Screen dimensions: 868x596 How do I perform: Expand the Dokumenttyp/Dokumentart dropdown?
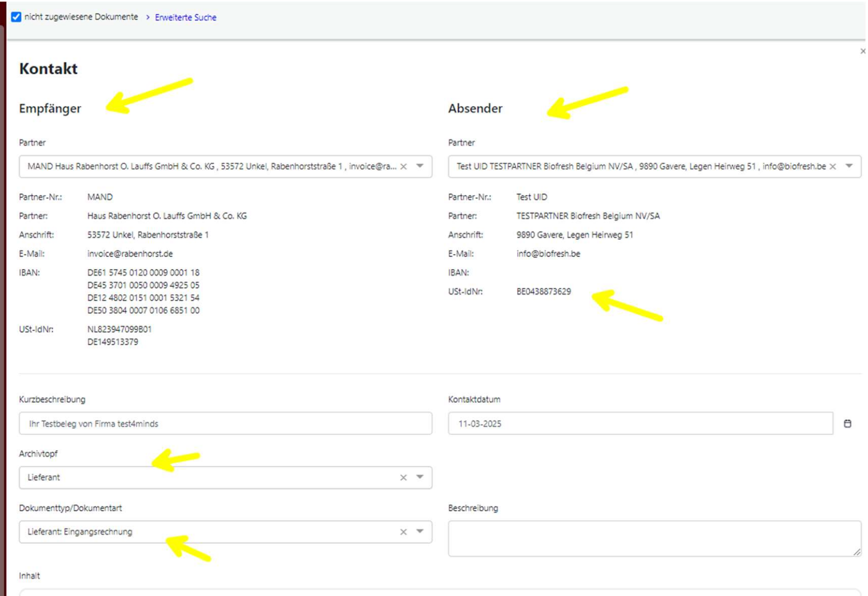point(420,531)
